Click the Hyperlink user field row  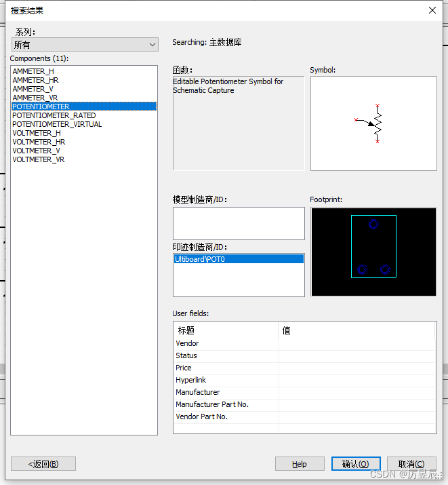pyautogui.click(x=226, y=380)
